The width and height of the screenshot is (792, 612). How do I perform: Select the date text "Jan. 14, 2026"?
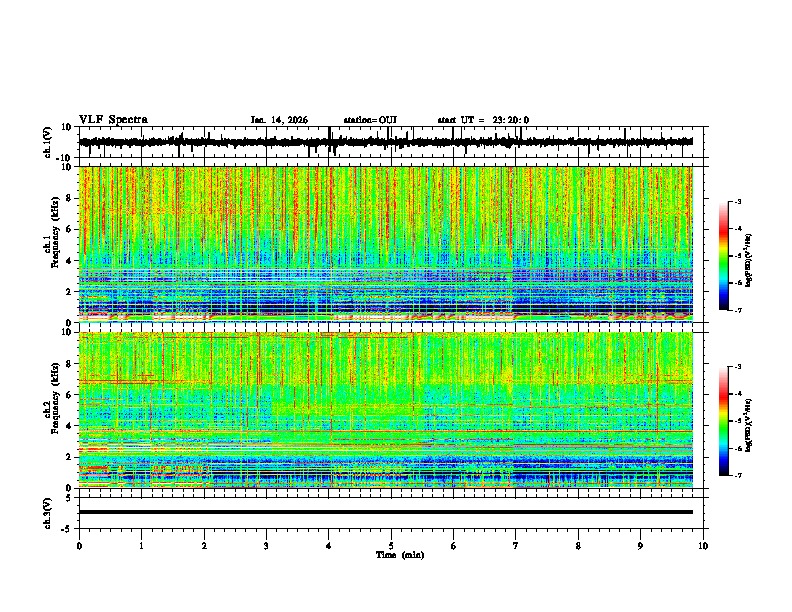[x=279, y=120]
